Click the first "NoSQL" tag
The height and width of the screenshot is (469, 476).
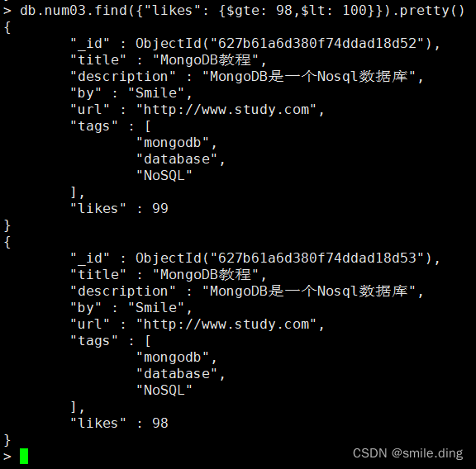164,175
